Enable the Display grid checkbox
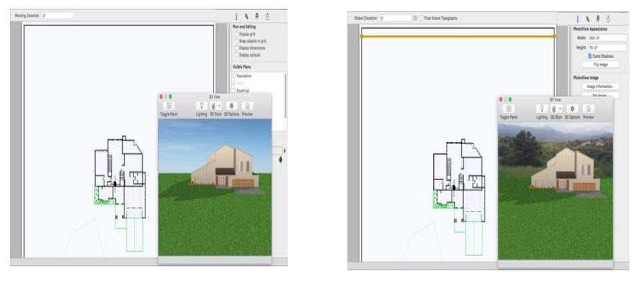This screenshot has width=644, height=281. [x=236, y=34]
